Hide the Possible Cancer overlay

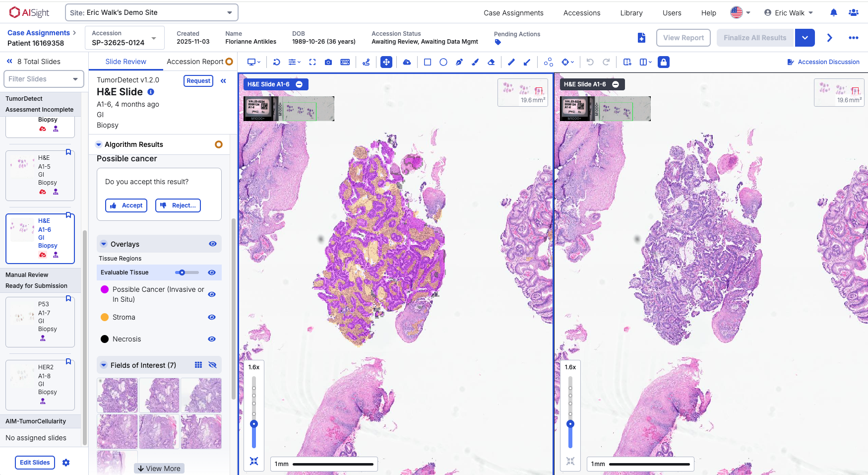212,294
